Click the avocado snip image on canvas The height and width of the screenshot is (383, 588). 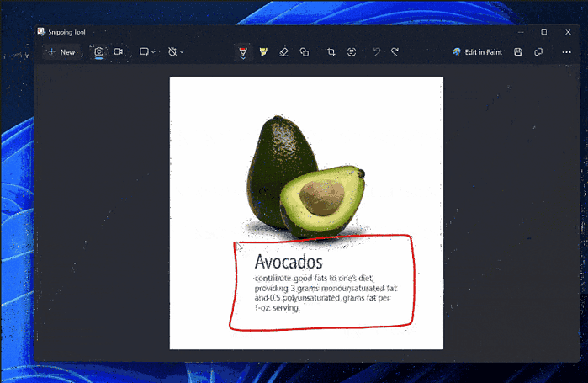pos(306,213)
